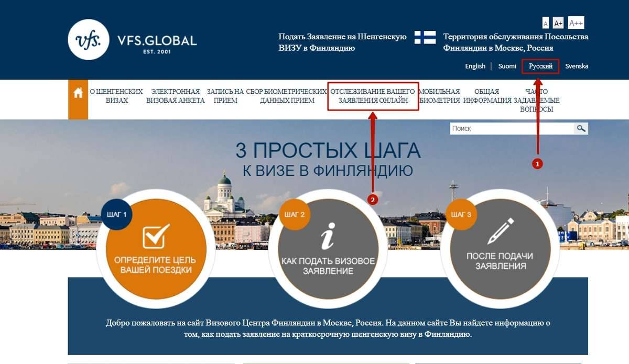Click the search magnifier icon
This screenshot has height=364, width=629.
581,128
